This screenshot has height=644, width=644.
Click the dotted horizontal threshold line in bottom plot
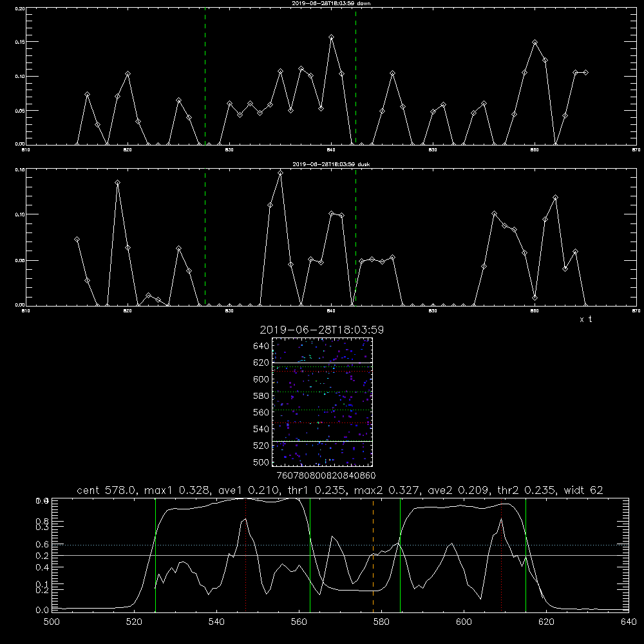pyautogui.click(x=340, y=545)
